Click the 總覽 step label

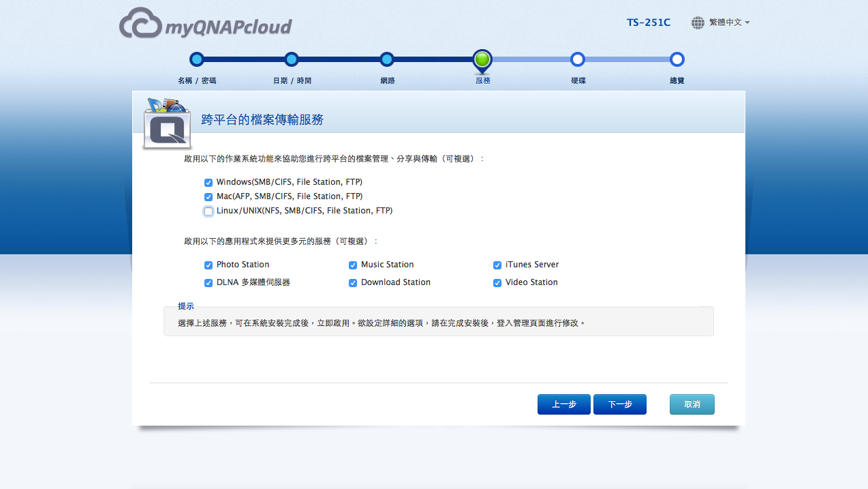pyautogui.click(x=677, y=80)
